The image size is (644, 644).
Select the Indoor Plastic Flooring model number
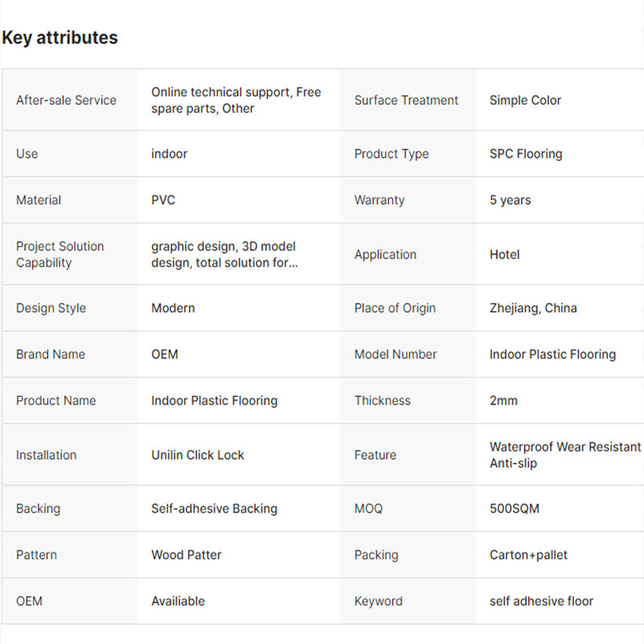[x=552, y=354]
